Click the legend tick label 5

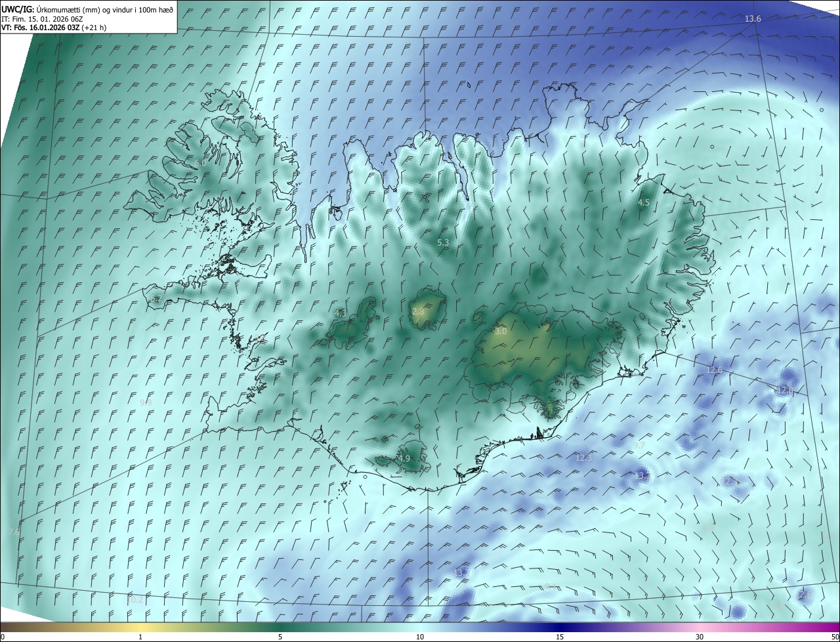tap(280, 637)
